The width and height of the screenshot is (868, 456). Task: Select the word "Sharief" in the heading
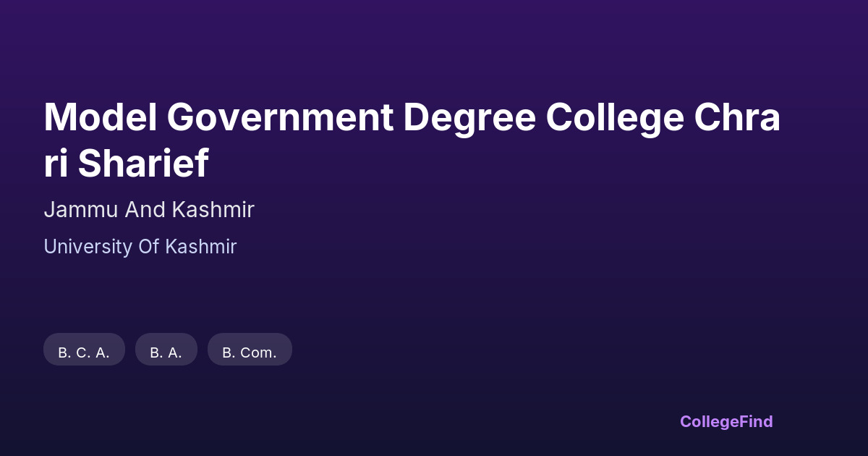click(143, 164)
